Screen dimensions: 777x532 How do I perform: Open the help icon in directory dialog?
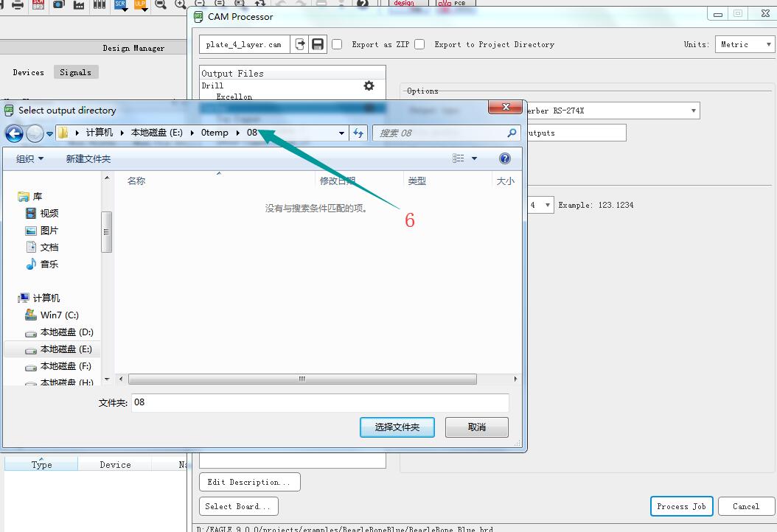(505, 158)
